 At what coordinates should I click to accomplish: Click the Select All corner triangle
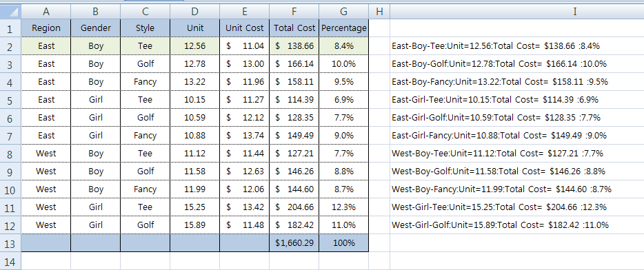click(10, 12)
